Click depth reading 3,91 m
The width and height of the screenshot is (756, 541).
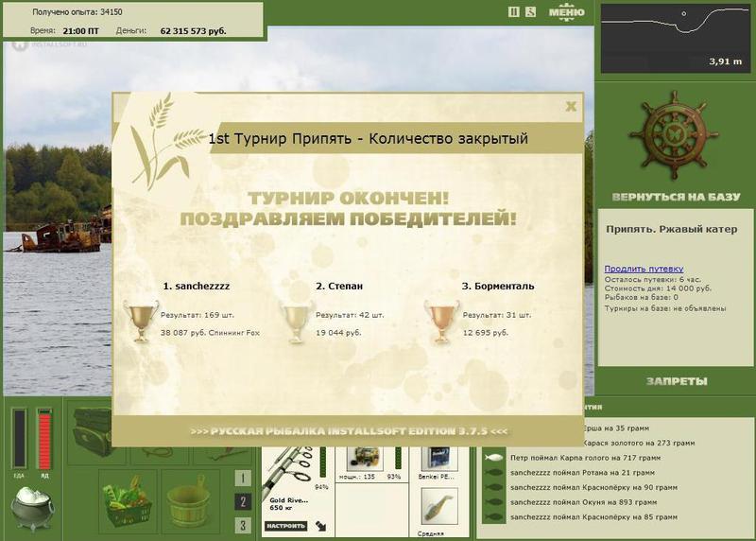click(725, 61)
